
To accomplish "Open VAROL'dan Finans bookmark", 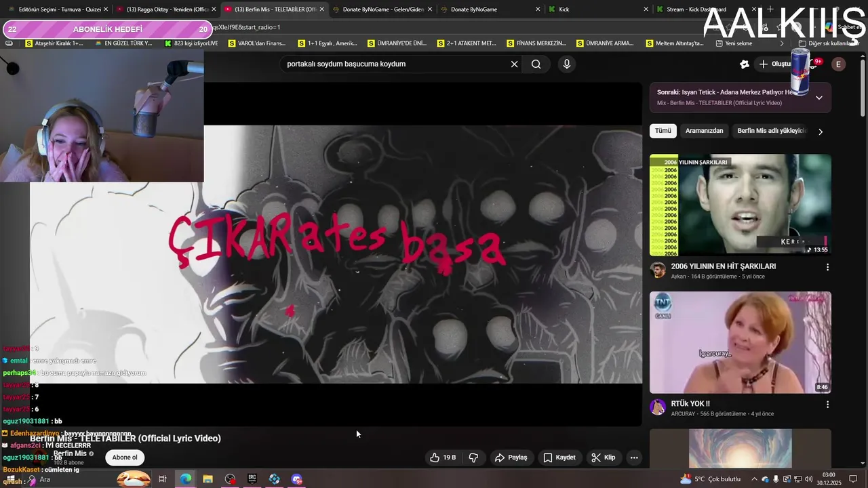I will (x=257, y=43).
